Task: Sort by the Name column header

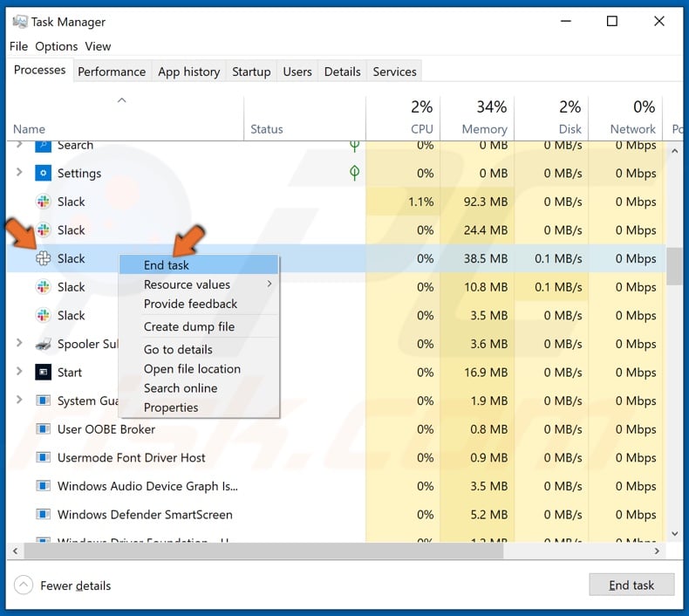Action: (126, 118)
